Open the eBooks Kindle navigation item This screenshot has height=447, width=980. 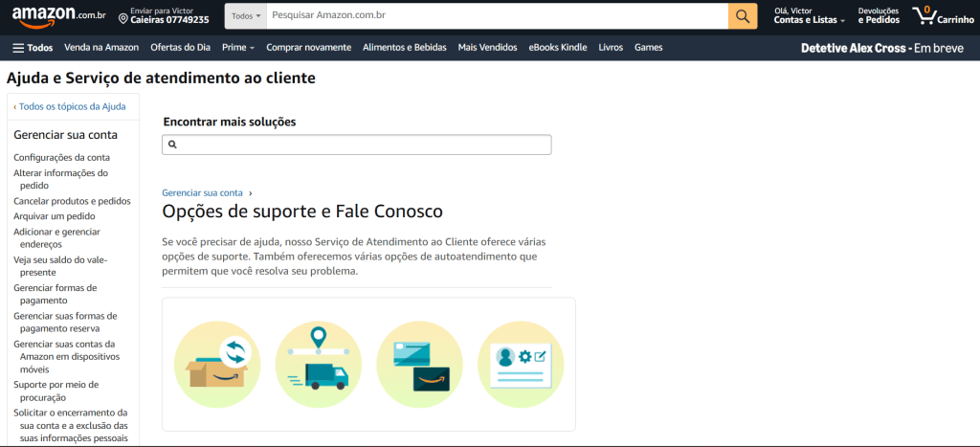(557, 47)
